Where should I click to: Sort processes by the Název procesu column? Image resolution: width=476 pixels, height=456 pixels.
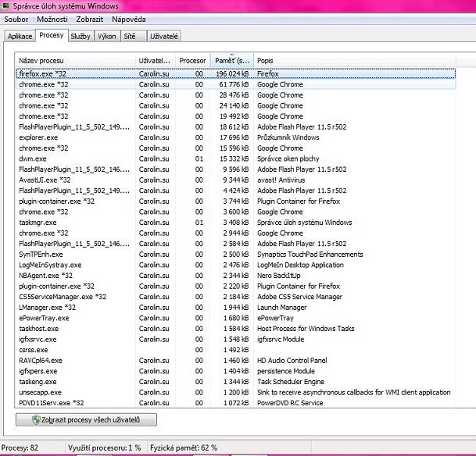pos(75,60)
